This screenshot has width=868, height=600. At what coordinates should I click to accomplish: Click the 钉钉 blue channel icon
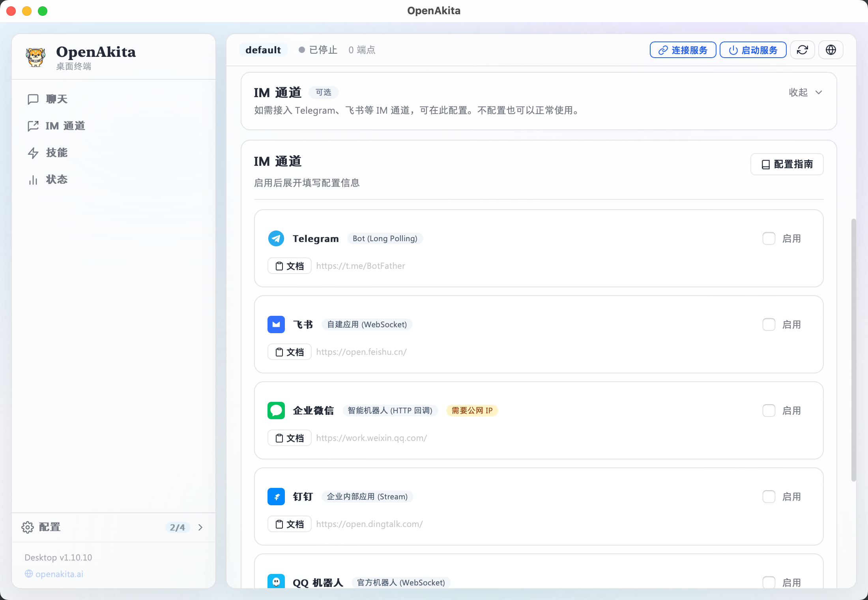pyautogui.click(x=276, y=497)
